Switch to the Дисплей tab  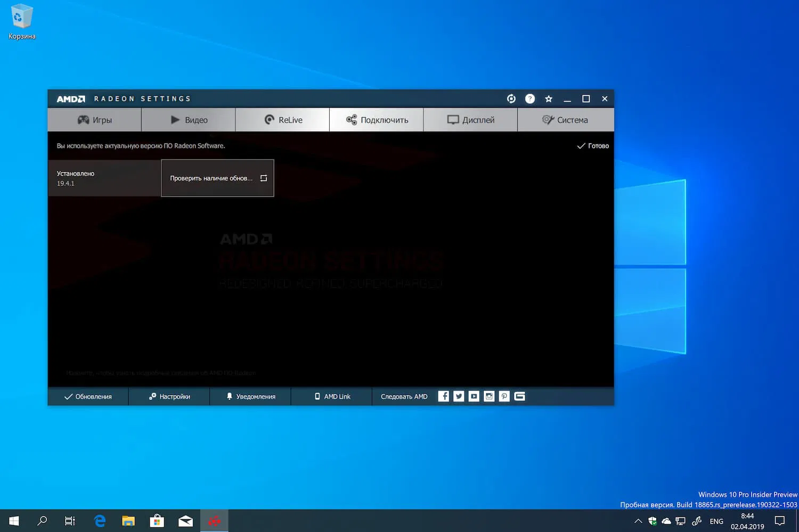pos(470,119)
